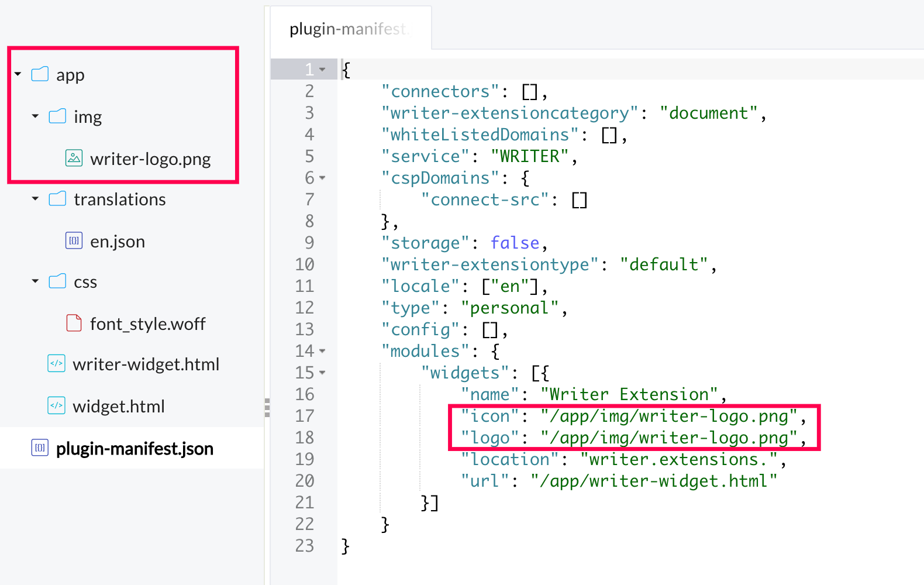
Task: Click the plugin-manifest.json file icon
Action: [40, 448]
